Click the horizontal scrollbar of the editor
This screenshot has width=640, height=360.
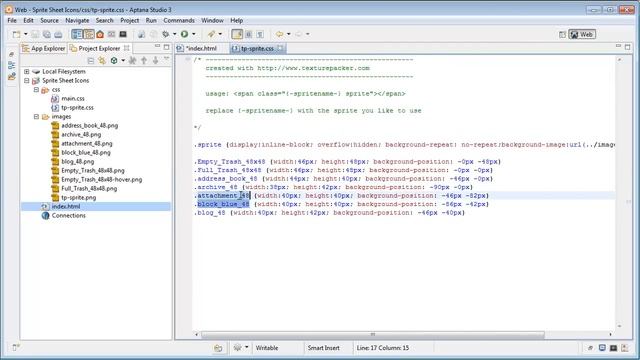point(373,334)
